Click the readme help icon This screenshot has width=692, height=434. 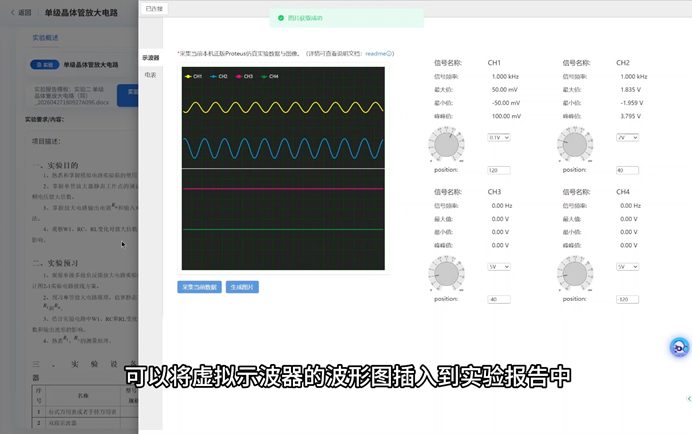pyautogui.click(x=389, y=54)
